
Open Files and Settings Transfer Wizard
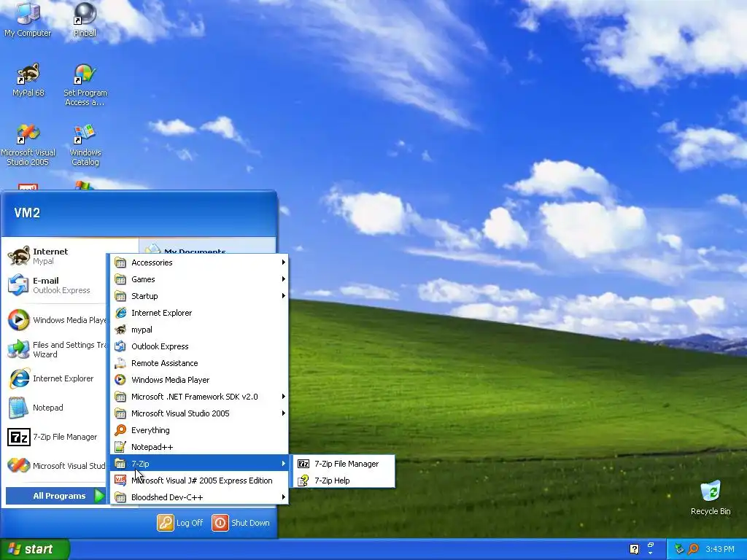[56, 349]
